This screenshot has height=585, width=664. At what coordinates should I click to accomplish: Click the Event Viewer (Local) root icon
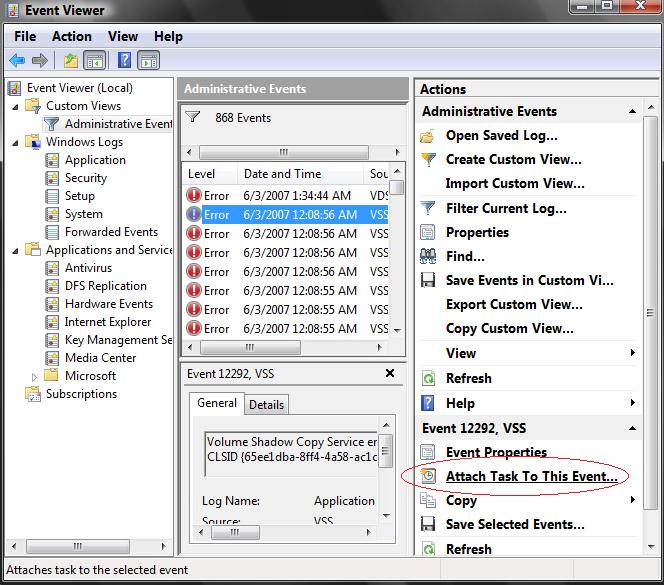tap(15, 88)
